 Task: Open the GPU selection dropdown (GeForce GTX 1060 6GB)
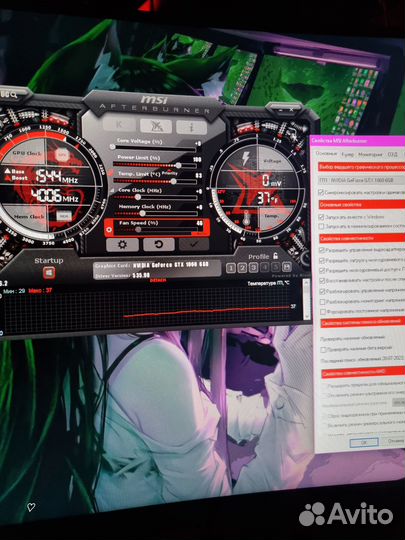[361, 180]
